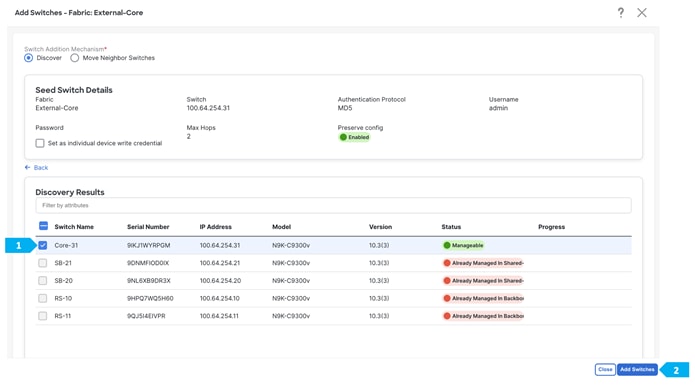This screenshot has height=386, width=695.
Task: Click SB-21 Already Managed status badge
Action: pyautogui.click(x=483, y=263)
